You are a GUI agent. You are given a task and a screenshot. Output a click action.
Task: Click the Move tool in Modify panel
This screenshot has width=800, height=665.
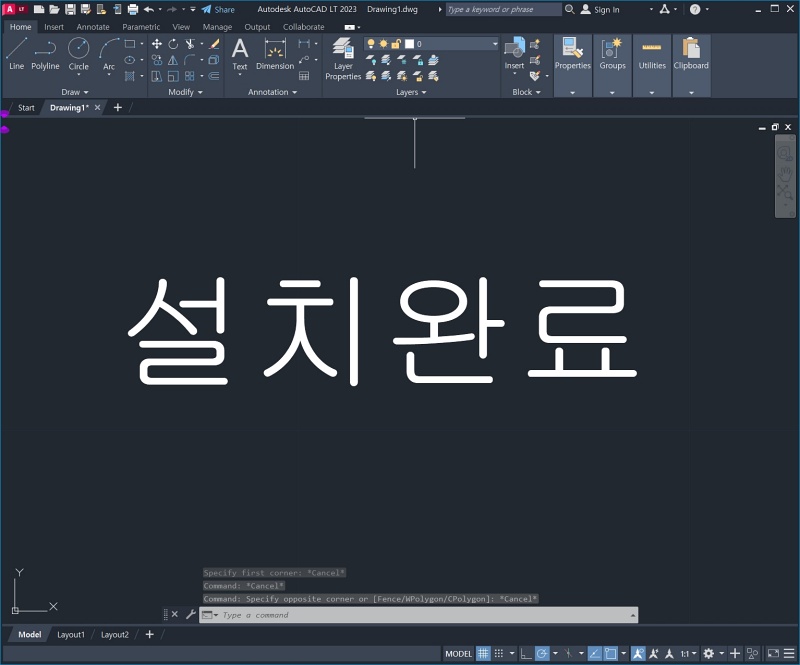[157, 44]
